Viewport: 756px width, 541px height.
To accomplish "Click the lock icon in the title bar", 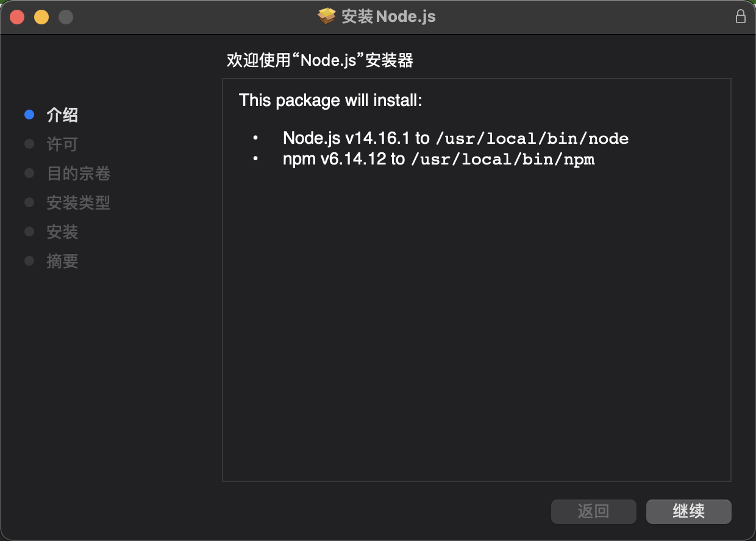I will (x=741, y=16).
